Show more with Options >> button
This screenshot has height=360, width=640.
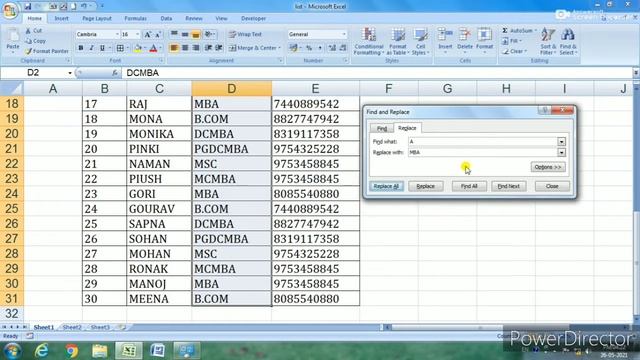(548, 167)
